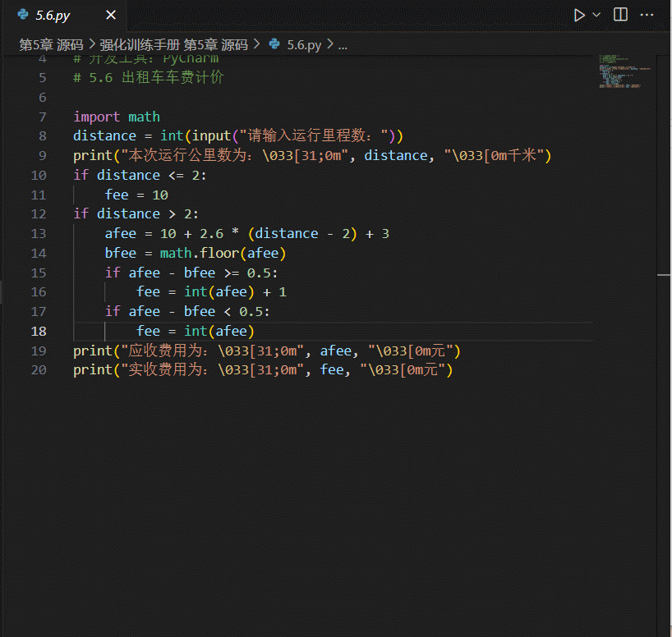Click breadcrumb trailing ellipsis symbol
This screenshot has height=637, width=672.
click(x=343, y=45)
